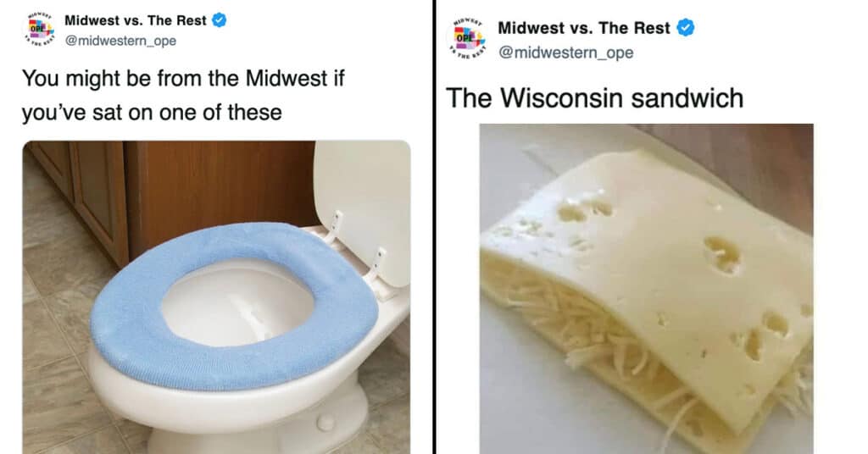Click the Swiss cheese slice holes

click(x=722, y=255)
